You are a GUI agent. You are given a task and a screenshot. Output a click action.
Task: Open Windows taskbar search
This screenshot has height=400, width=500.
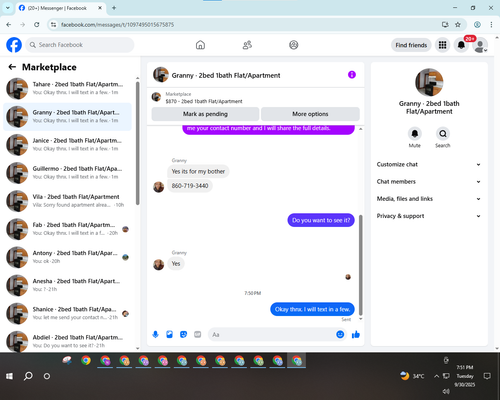point(28,376)
